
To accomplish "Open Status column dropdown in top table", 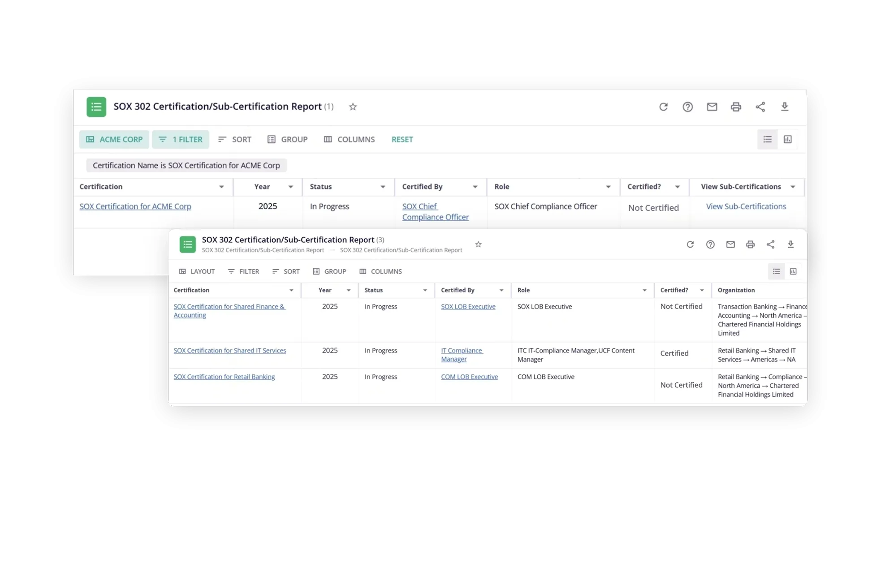I will [383, 187].
